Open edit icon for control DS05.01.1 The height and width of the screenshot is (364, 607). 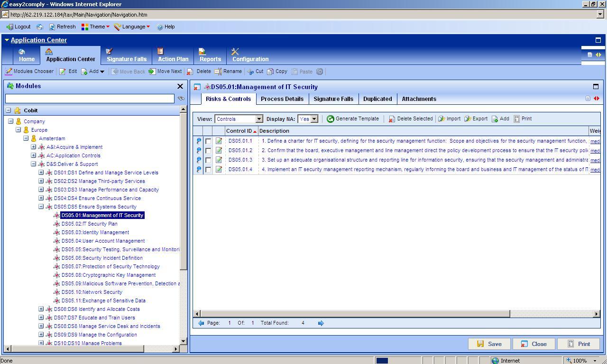[219, 141]
